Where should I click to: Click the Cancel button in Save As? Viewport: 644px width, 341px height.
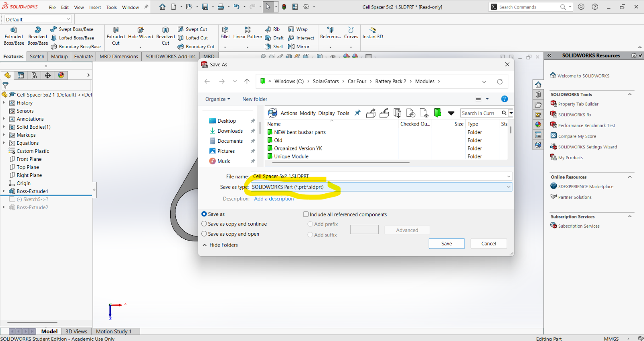[x=489, y=244]
